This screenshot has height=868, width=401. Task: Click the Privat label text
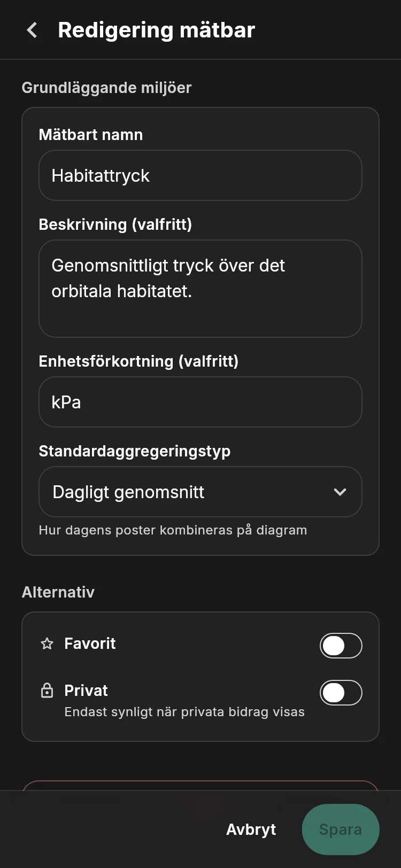point(86,691)
